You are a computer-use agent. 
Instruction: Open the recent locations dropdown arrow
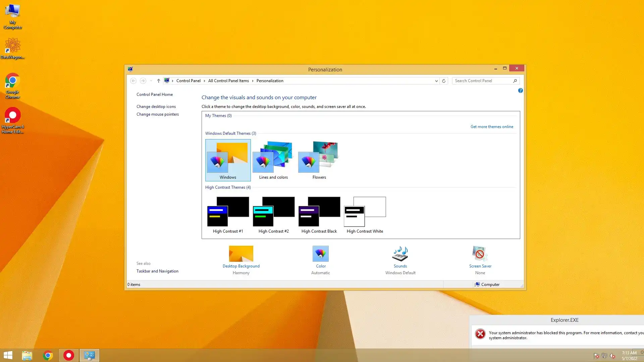pos(151,81)
